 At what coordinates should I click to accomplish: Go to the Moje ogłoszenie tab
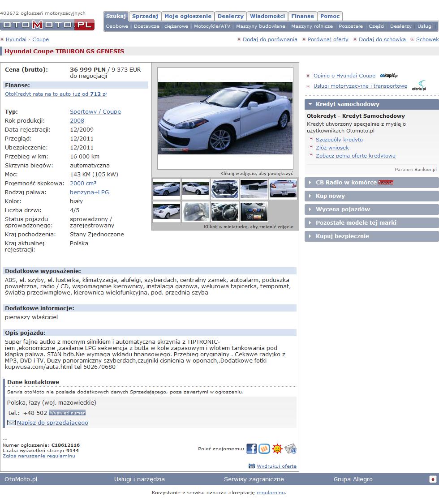[188, 16]
